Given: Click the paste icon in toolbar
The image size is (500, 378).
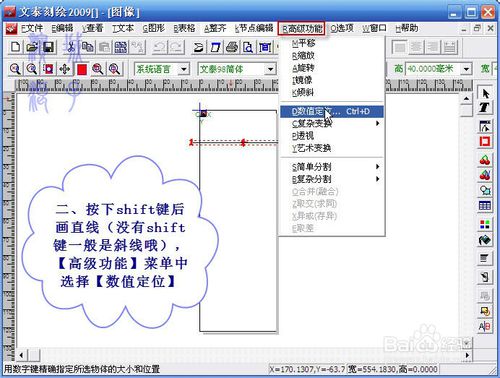Looking at the screenshot, I should pos(104,47).
